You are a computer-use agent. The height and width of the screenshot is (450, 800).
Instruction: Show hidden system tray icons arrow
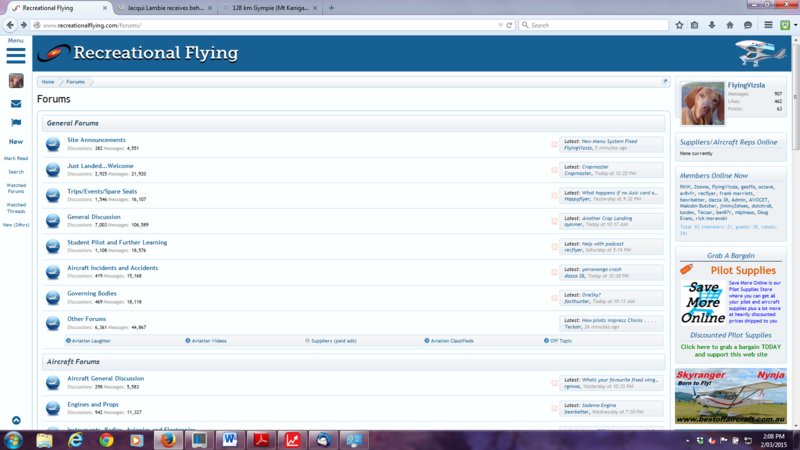click(x=687, y=441)
